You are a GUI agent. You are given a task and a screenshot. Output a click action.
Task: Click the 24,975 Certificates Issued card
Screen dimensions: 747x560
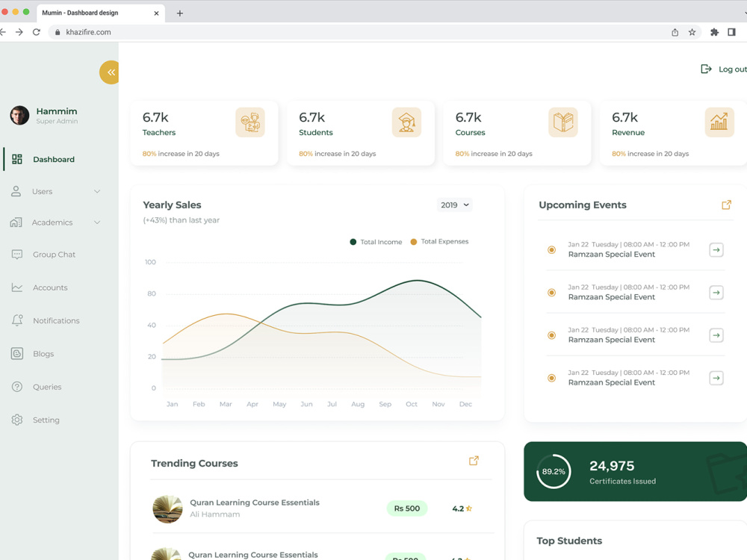(x=635, y=471)
